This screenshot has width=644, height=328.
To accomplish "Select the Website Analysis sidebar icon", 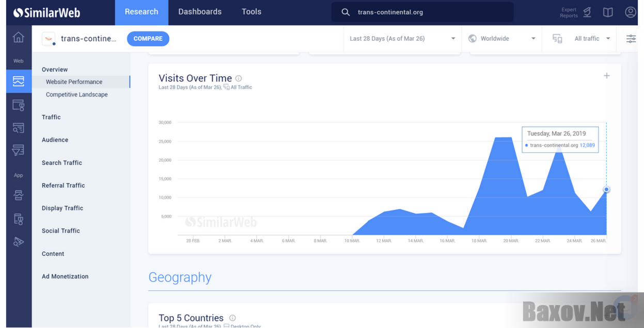I will point(19,81).
